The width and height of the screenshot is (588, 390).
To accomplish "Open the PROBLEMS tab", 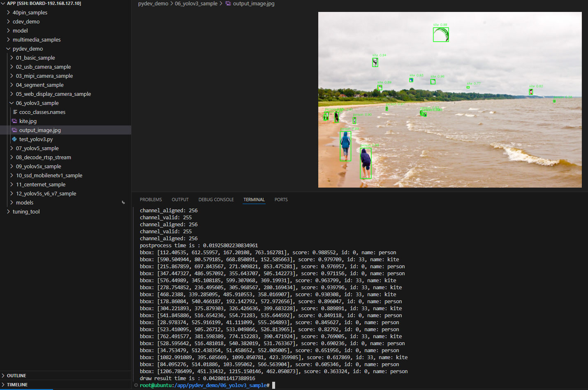I will point(150,200).
